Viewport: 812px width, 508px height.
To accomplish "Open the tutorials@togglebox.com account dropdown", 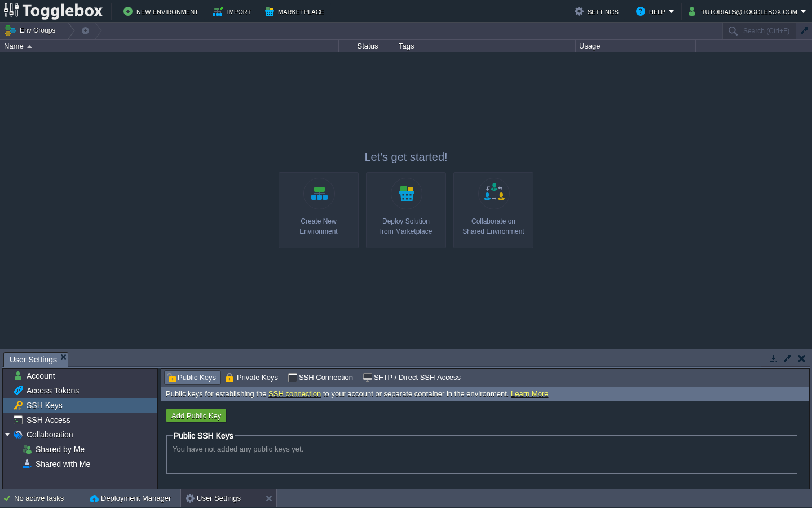I will [747, 11].
